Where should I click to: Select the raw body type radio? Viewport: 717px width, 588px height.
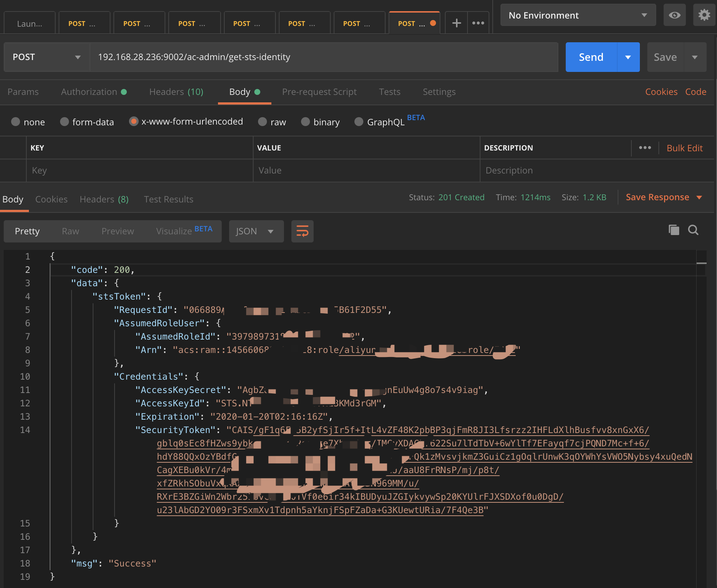[262, 122]
